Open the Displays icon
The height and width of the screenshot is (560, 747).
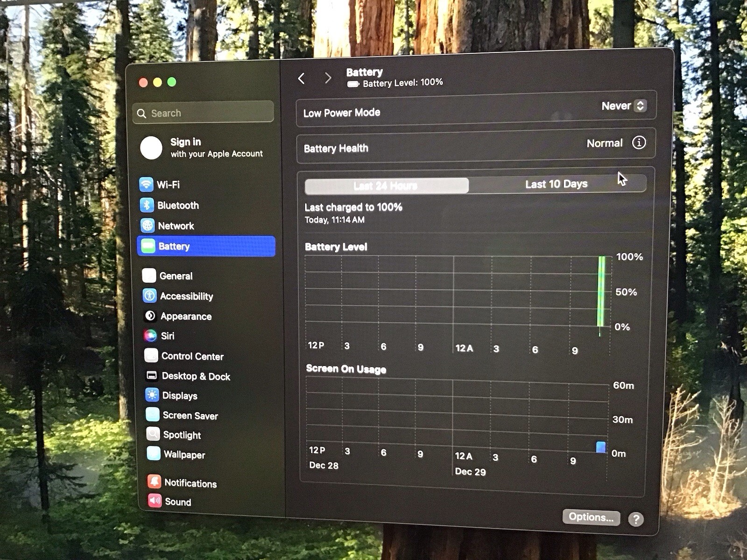pos(152,395)
